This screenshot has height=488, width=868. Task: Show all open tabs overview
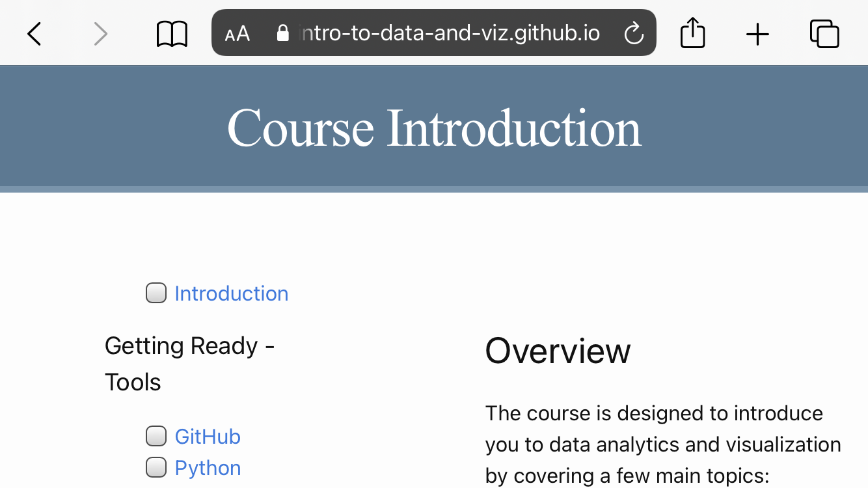824,34
